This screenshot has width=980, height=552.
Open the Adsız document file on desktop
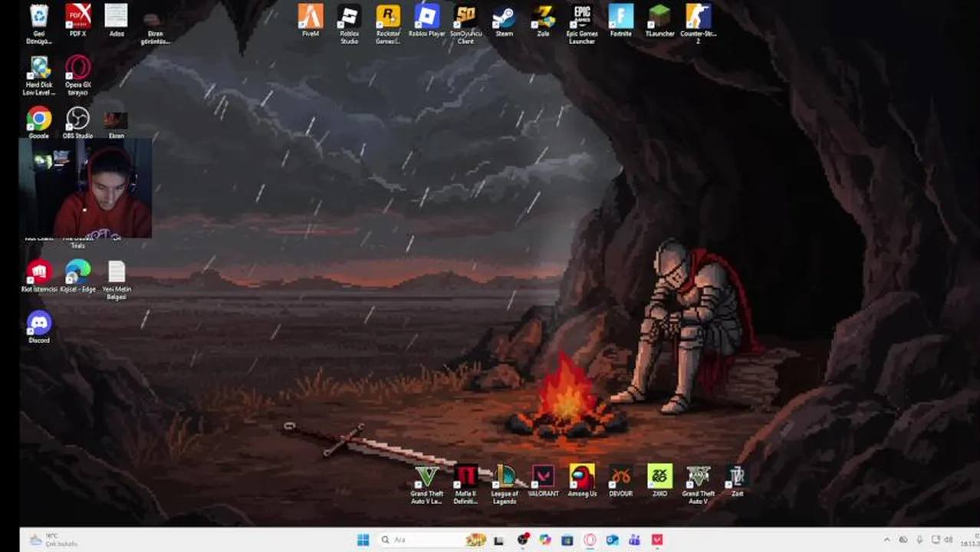coord(117,21)
